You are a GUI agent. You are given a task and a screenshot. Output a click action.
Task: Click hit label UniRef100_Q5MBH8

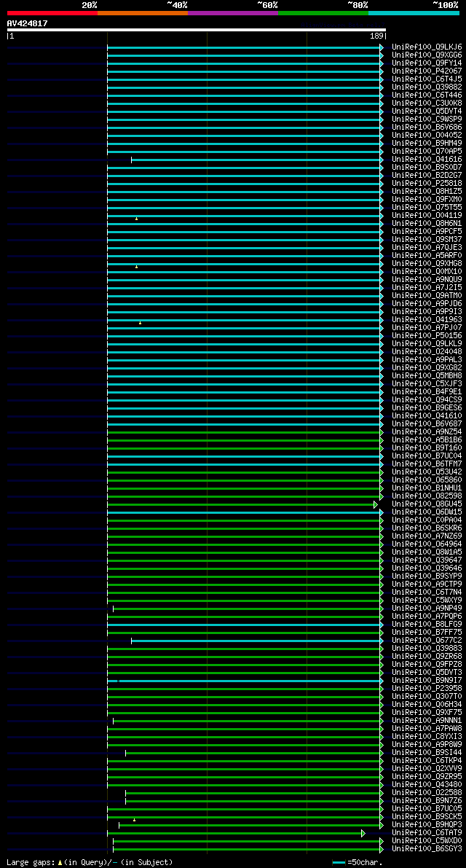pyautogui.click(x=427, y=375)
